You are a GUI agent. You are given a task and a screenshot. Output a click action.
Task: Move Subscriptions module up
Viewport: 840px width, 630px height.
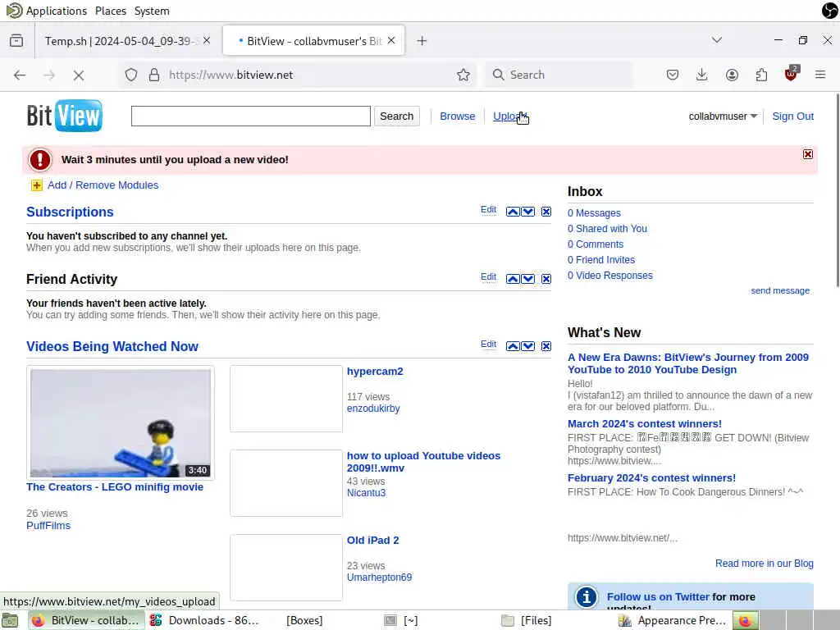(513, 212)
